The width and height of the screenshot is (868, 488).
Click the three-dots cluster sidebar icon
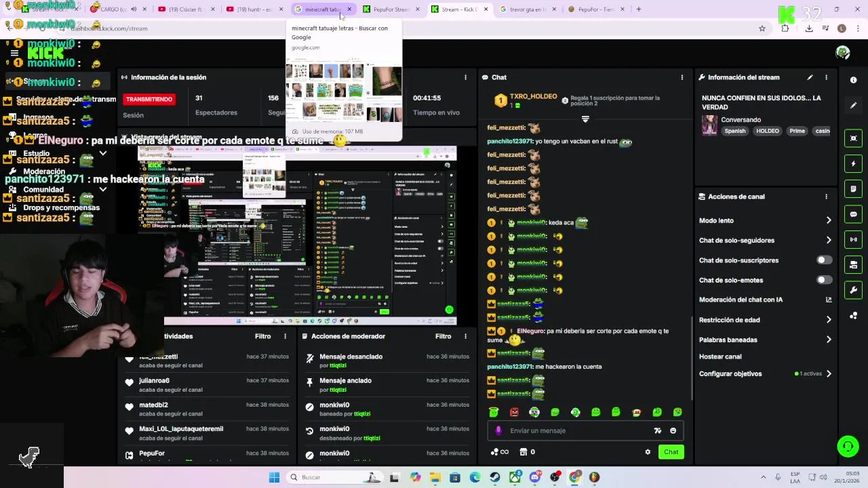(854, 315)
